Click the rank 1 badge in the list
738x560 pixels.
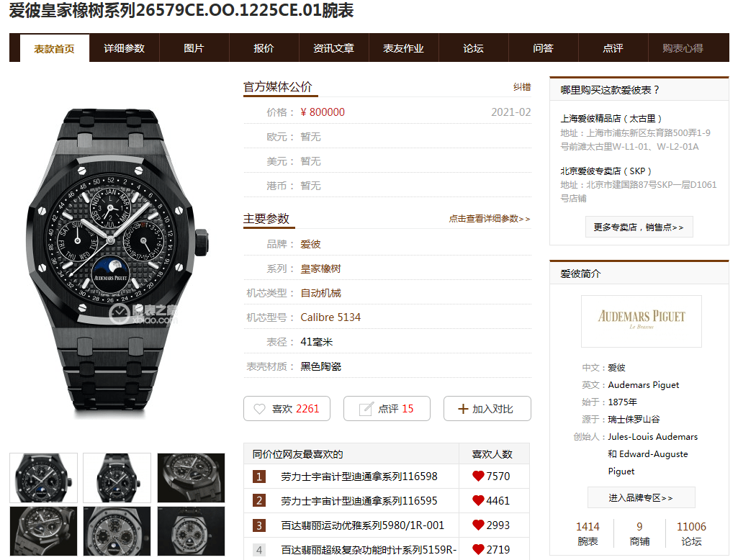tap(259, 477)
